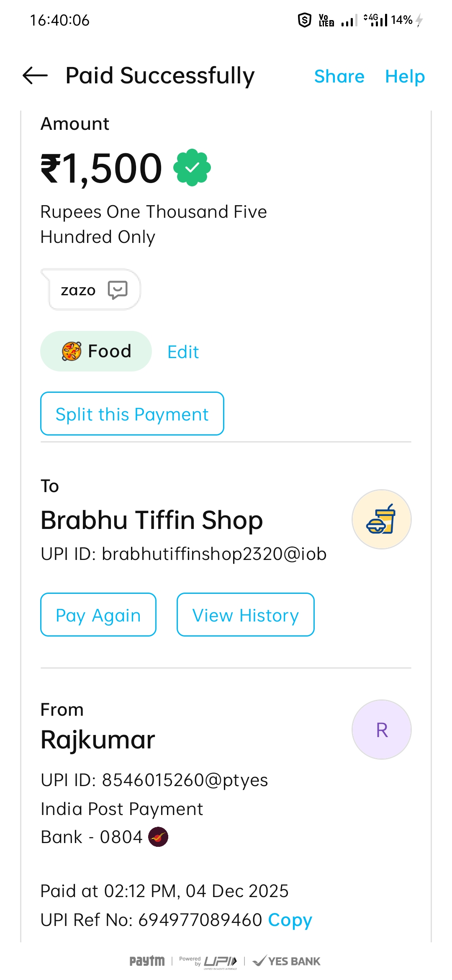Share the payment receipt

click(x=339, y=77)
